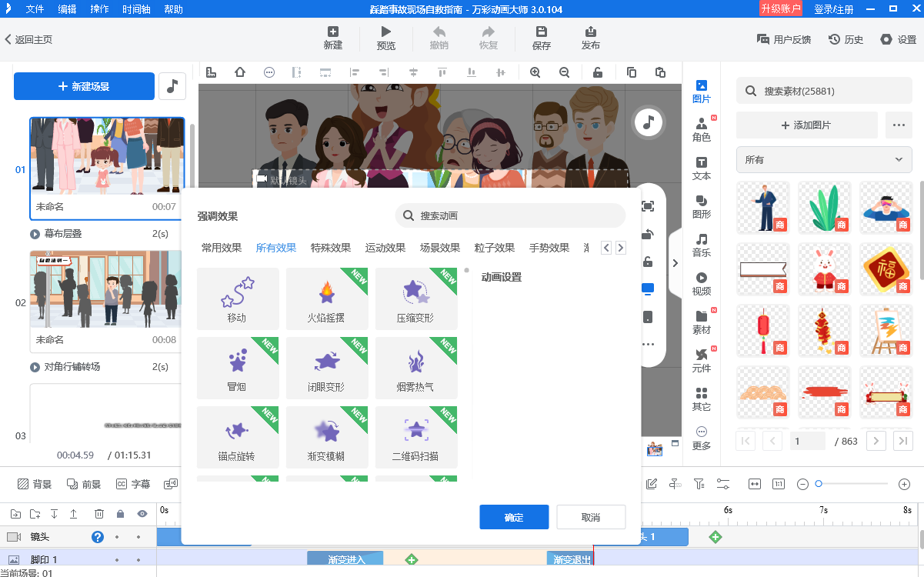Open the 图形 shapes panel
The height and width of the screenshot is (577, 924).
click(701, 207)
